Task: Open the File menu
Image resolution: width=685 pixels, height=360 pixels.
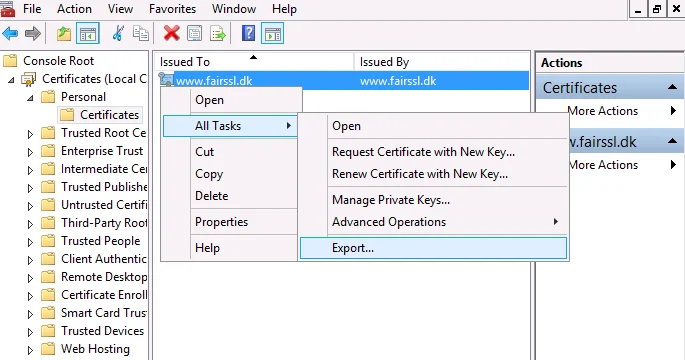Action: point(32,9)
